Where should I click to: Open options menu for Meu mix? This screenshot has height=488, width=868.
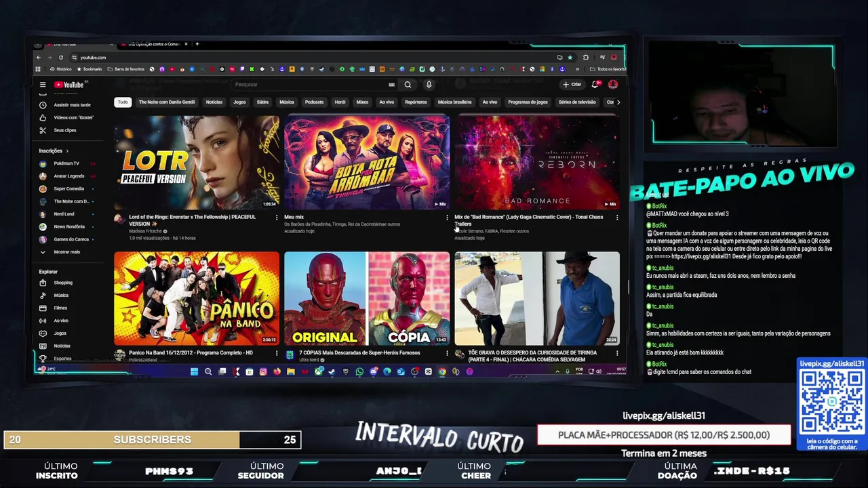click(x=447, y=218)
